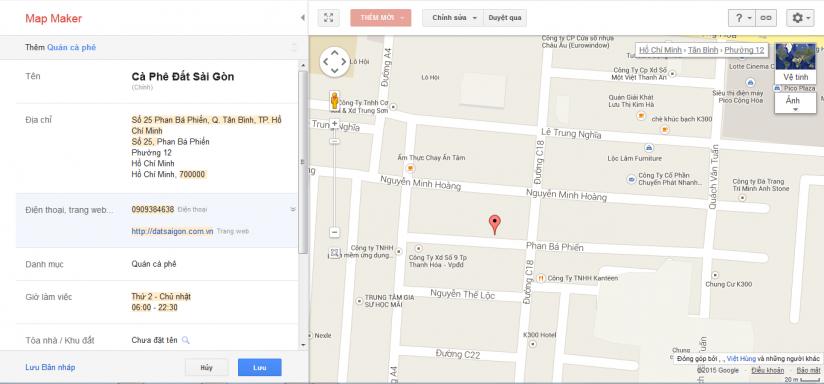Viewport: 824px width, 384px height.
Task: Collapse the left Map Maker panel
Action: (302, 18)
